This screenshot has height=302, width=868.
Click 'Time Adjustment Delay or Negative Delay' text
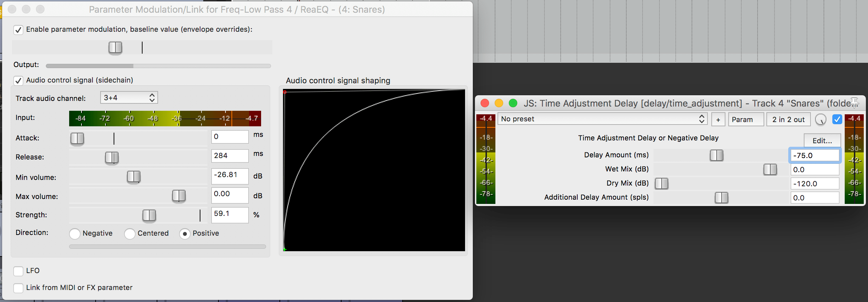tap(648, 138)
